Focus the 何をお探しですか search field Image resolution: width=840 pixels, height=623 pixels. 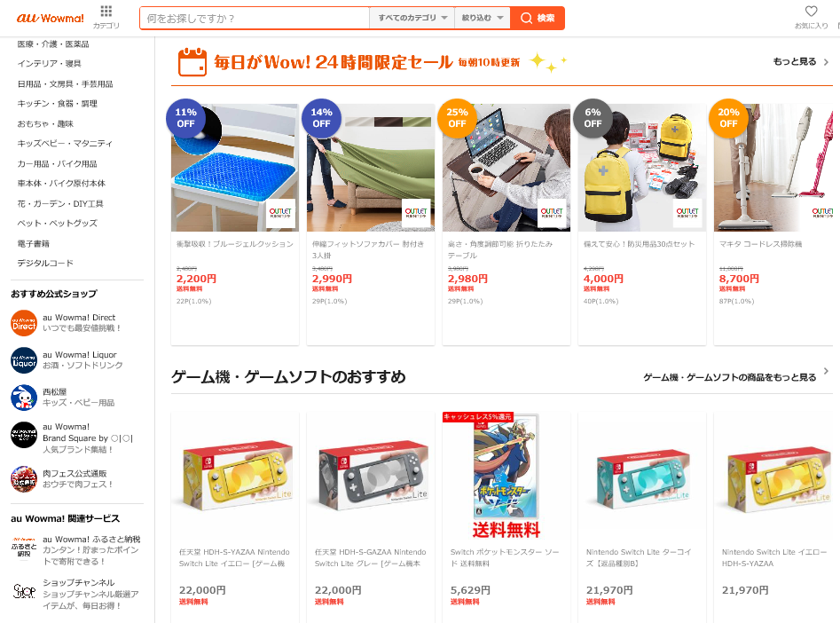(x=255, y=19)
